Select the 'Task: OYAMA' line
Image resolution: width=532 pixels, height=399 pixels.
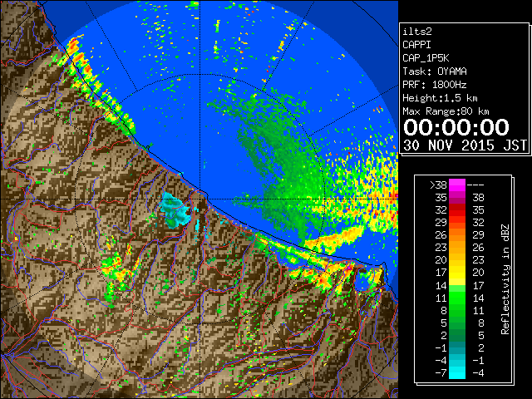(435, 71)
